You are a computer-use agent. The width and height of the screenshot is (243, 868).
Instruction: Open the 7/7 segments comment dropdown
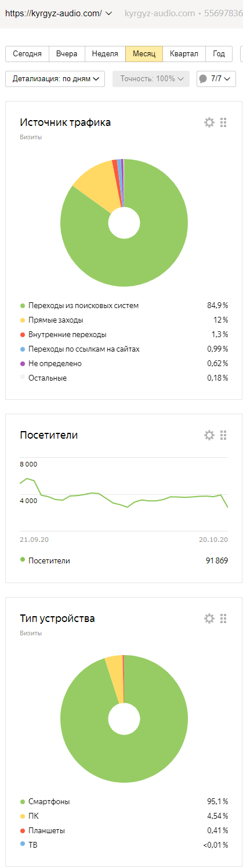[x=216, y=78]
